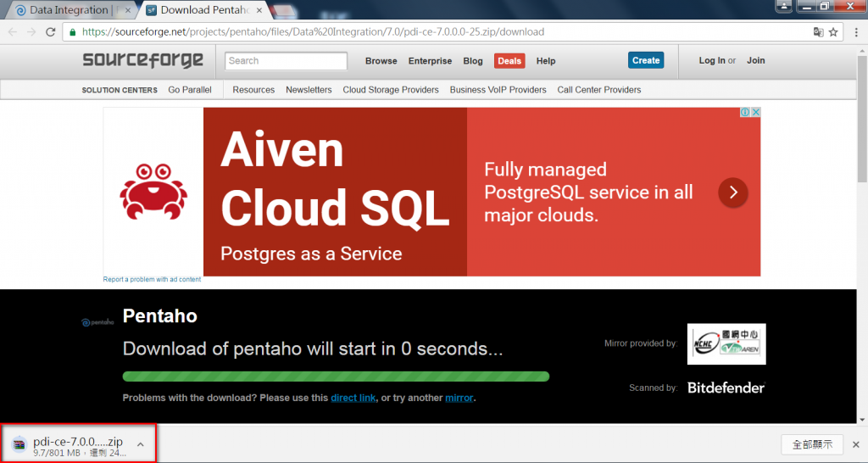Click the green secure padlock icon
Viewport: 868px width, 463px height.
(73, 32)
